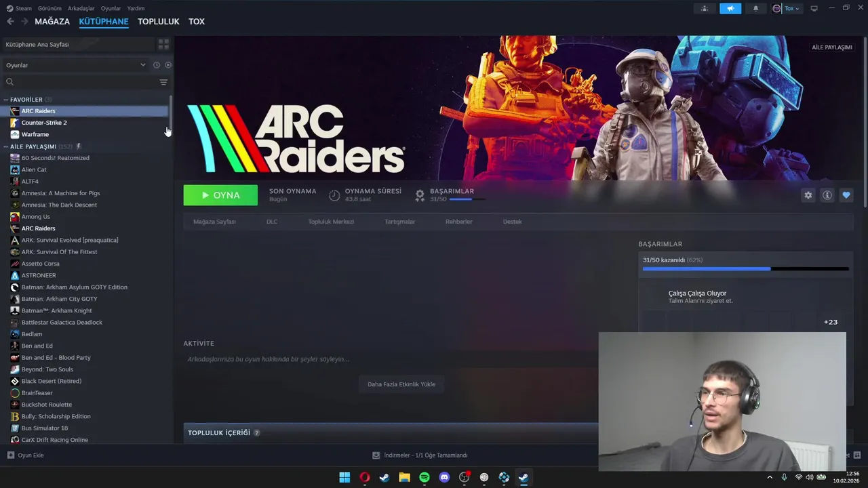Open the Steam menu

point(19,9)
